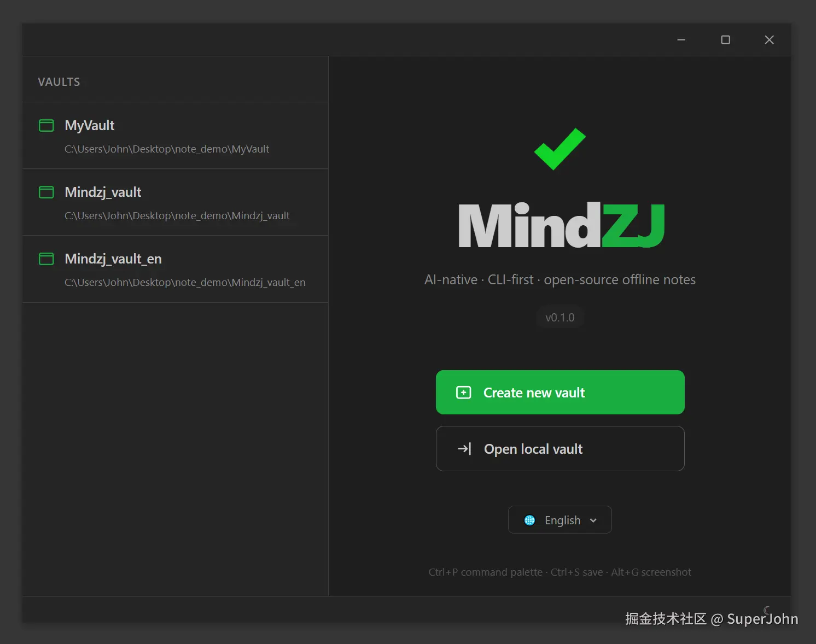
Task: Click the plus icon inside Create new vault
Action: 464,392
